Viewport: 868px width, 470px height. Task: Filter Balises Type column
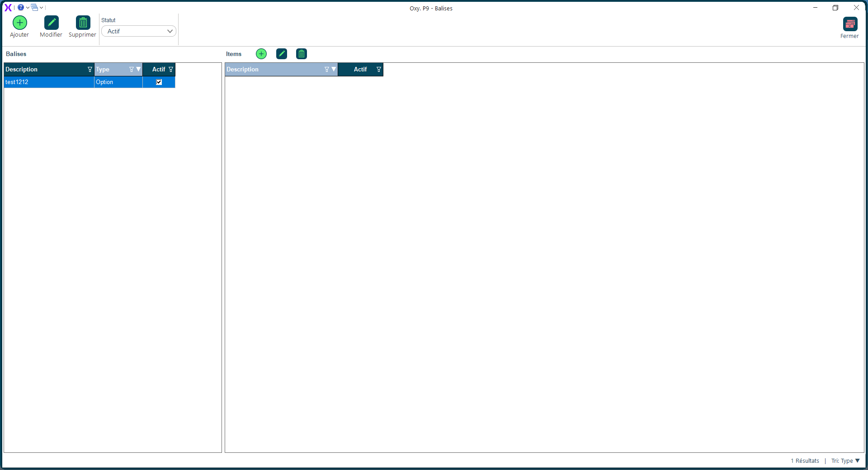[131, 69]
